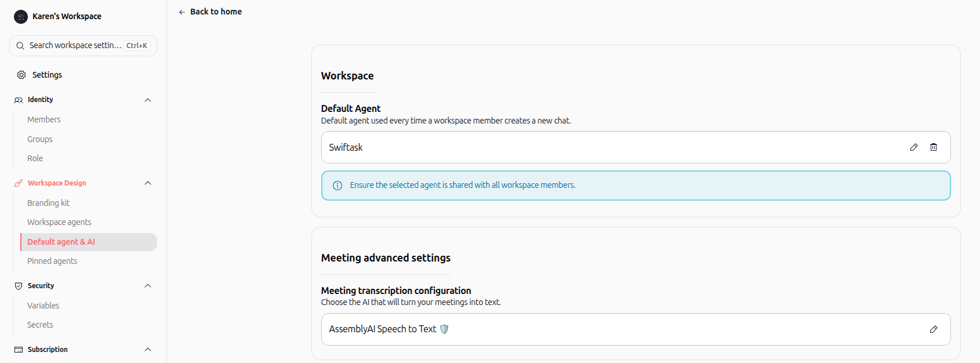Click 'Choose the AI that will turn' description

tap(411, 302)
